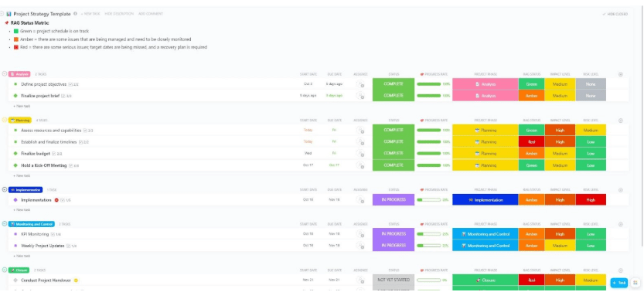Click the Monitoring and Control group tag

(x=31, y=224)
